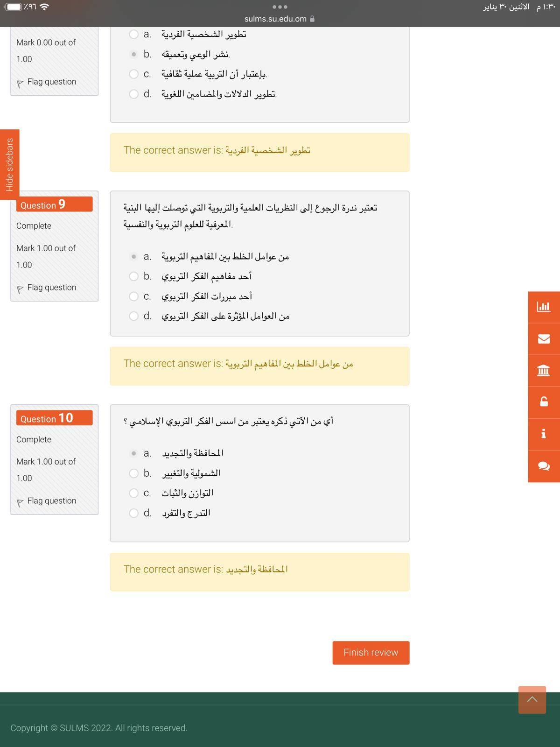This screenshot has width=560, height=747.
Task: Select option d for Question 9
Action: [134, 316]
